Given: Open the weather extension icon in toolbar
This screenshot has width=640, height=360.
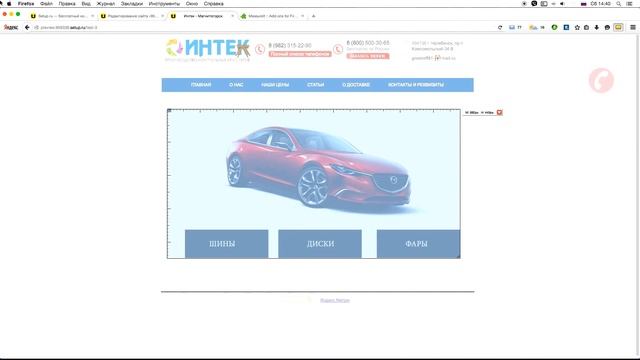Looking at the screenshot, I should click(533, 27).
